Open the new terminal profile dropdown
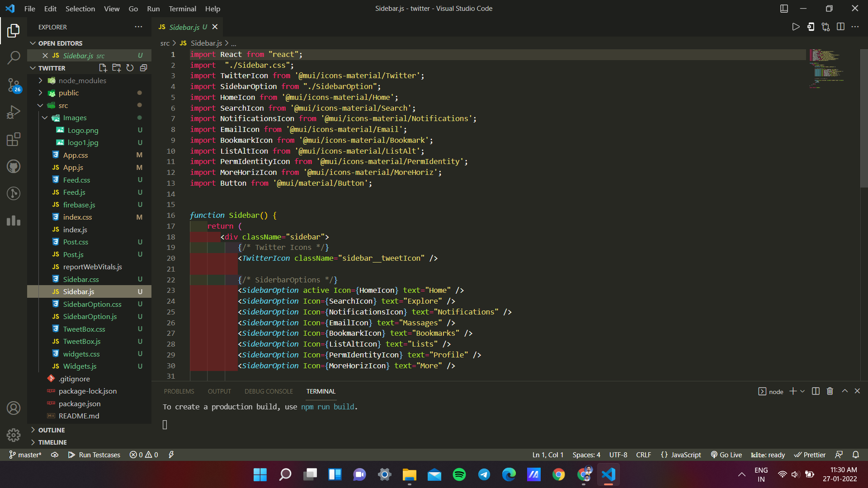 802,391
